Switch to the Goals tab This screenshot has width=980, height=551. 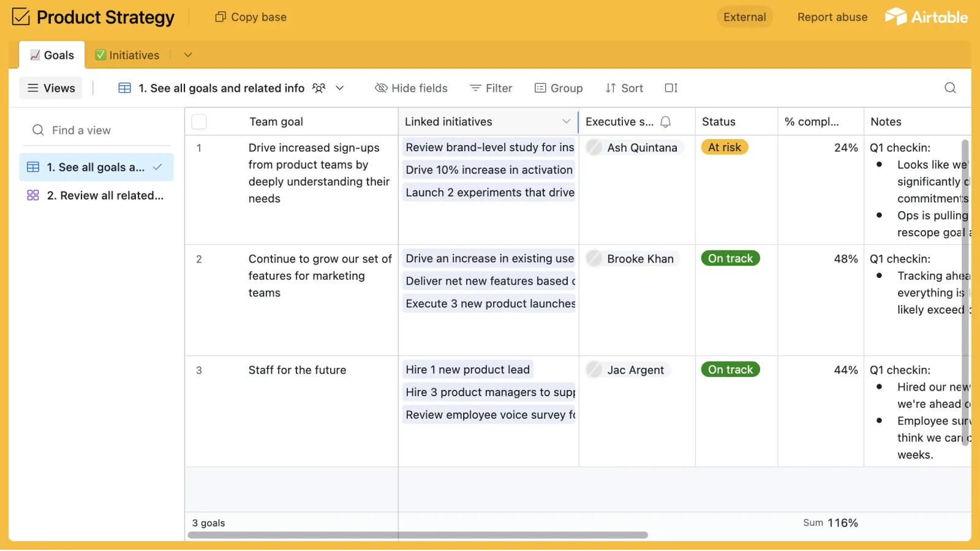coord(52,55)
